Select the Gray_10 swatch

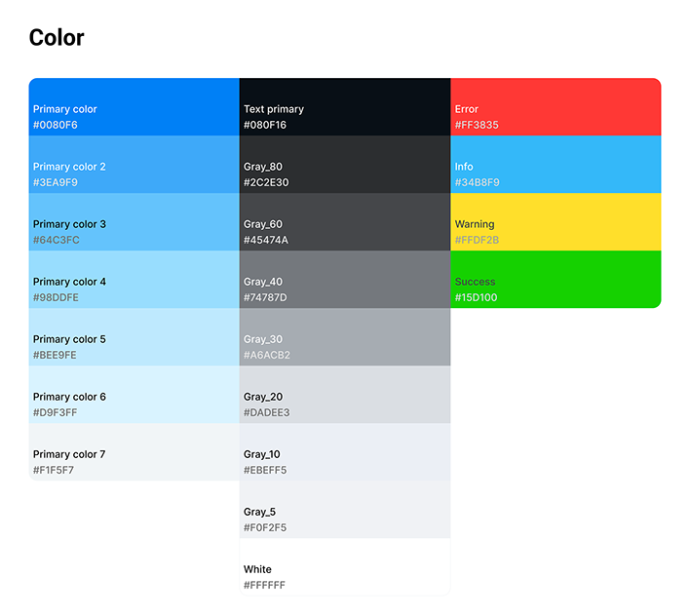345,452
